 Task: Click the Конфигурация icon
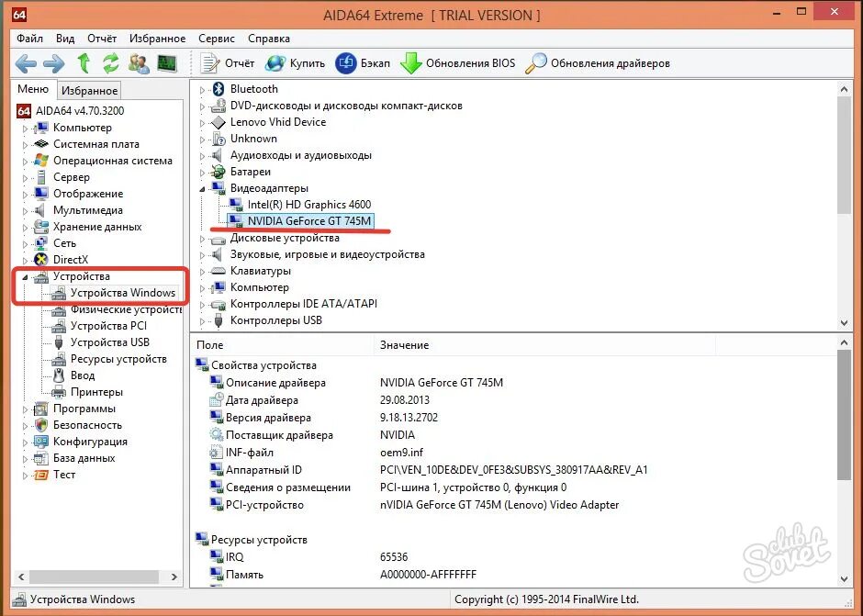41,442
